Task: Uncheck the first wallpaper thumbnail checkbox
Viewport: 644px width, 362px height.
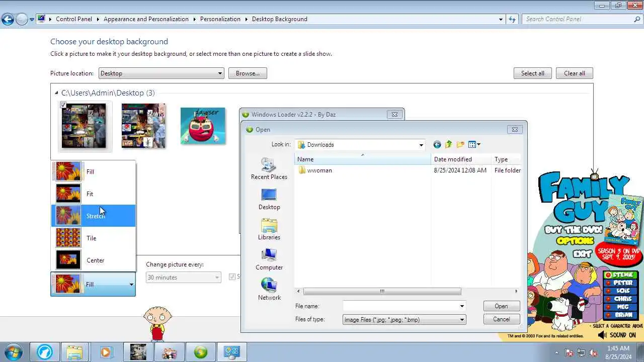Action: click(63, 105)
